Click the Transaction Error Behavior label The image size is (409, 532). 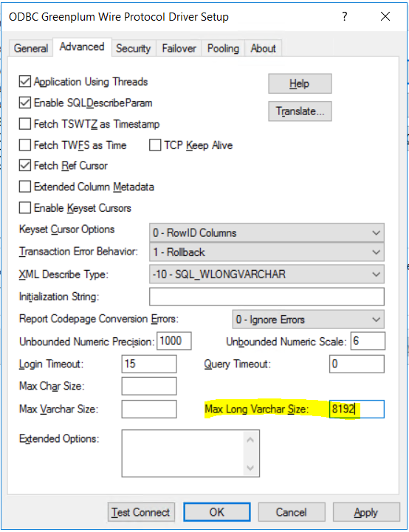click(78, 252)
